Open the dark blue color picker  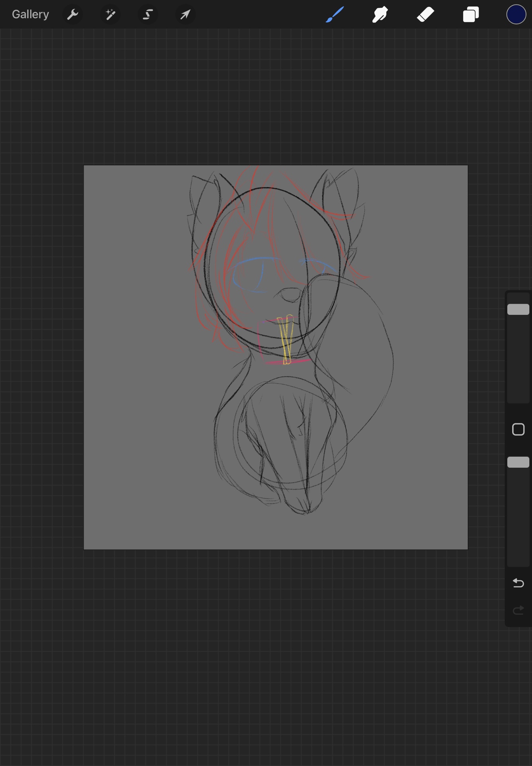(x=516, y=14)
